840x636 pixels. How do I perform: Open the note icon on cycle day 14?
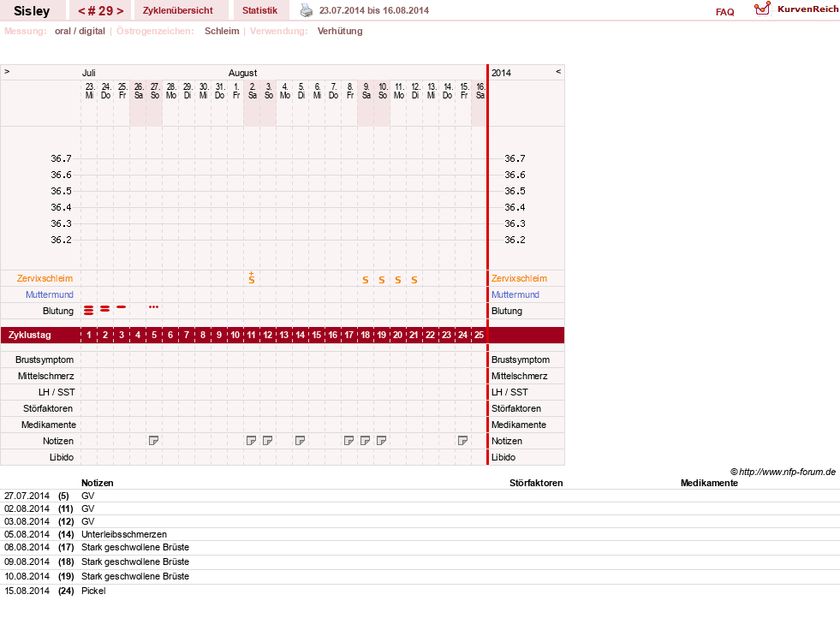[300, 441]
